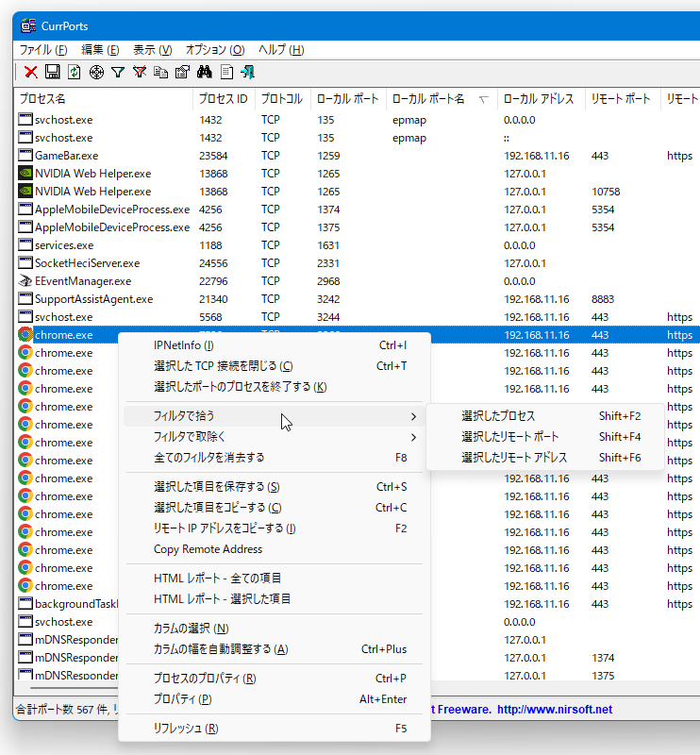Choose リフレッシュ (R) in context menu
The image size is (700, 755).
[275, 729]
